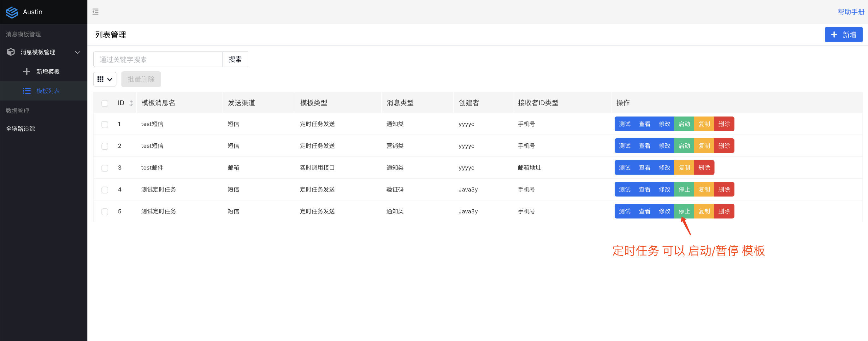Click 删除 in row 4
This screenshot has width=868, height=341.
coord(724,189)
